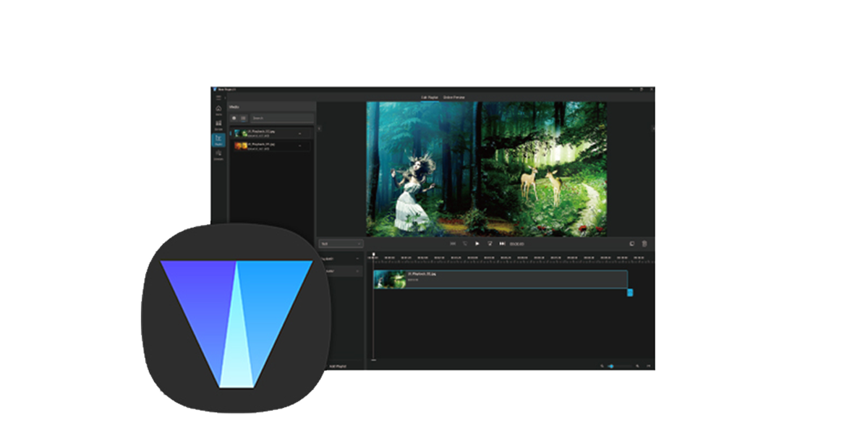Select the step-forward icon in playback controls

click(x=502, y=243)
